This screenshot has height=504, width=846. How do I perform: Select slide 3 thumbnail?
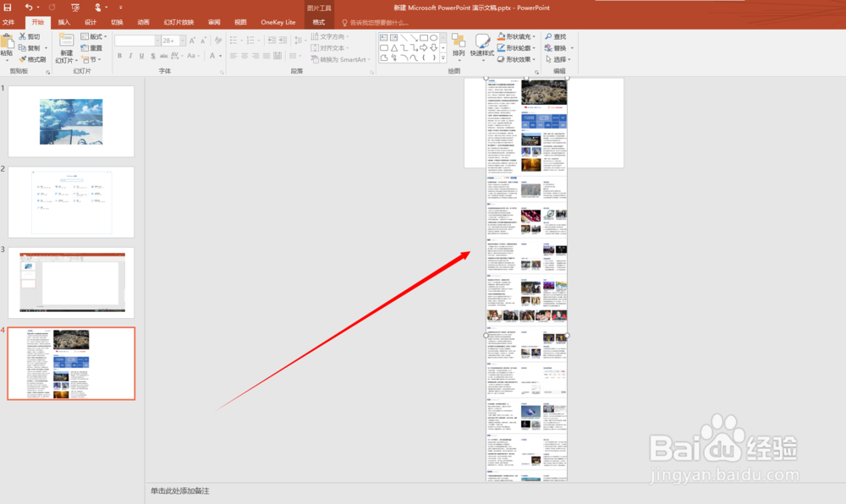[x=71, y=282]
